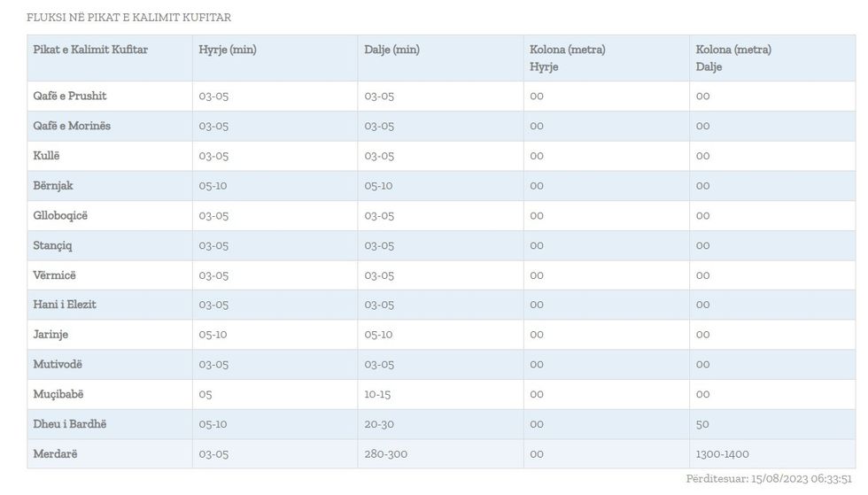Click Merdarë's 280-300 exit time cell
The image size is (868, 495).
[x=386, y=454]
